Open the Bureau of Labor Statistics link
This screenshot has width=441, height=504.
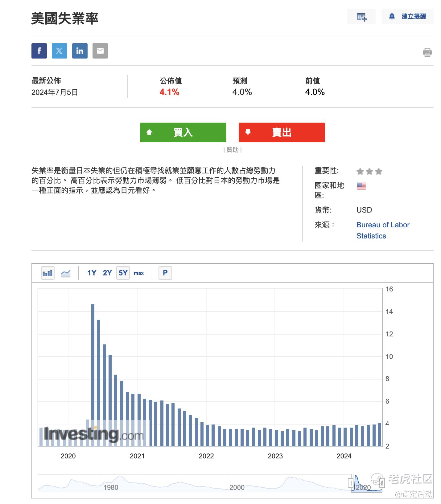pyautogui.click(x=383, y=230)
